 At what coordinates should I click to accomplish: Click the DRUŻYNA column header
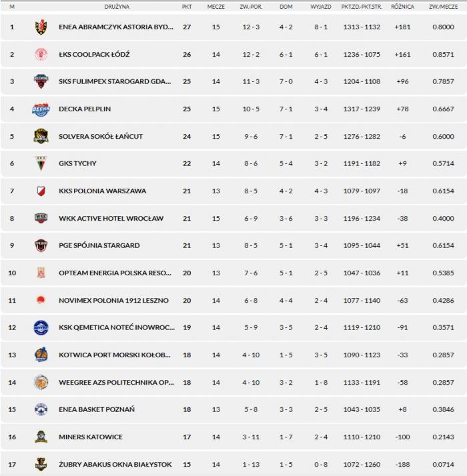[x=117, y=6]
